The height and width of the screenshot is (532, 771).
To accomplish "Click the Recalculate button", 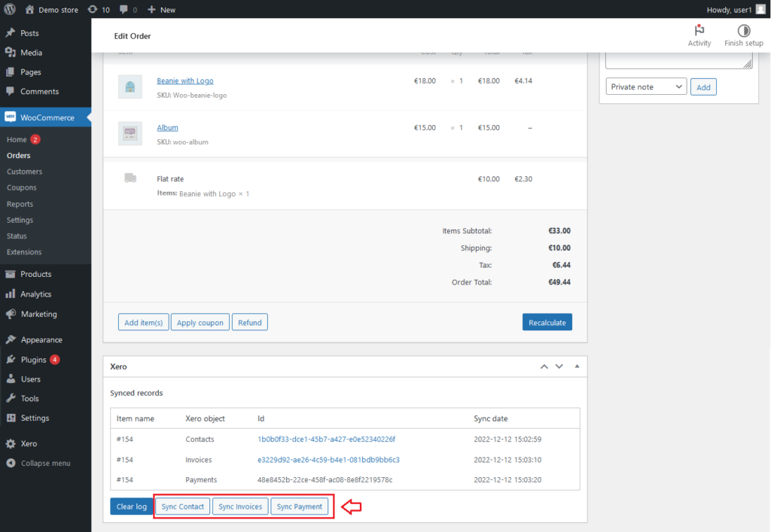I will [547, 321].
